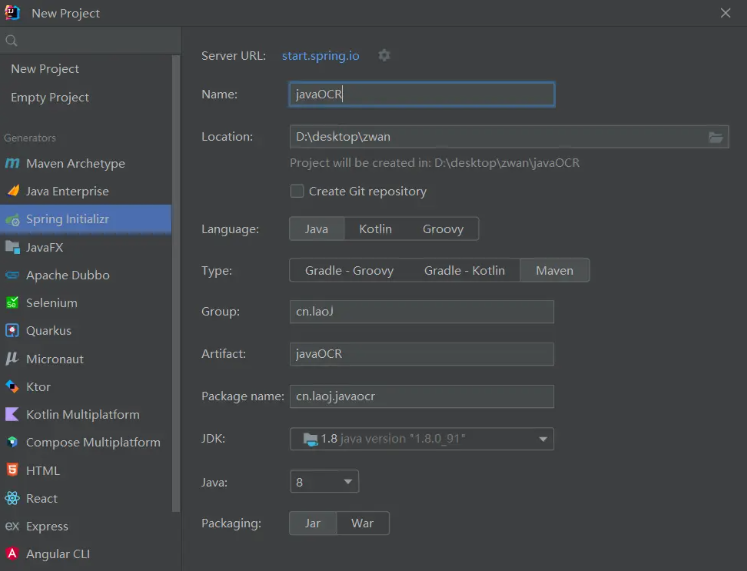Click the Apache Dubbo icon
Image resolution: width=747 pixels, height=571 pixels.
[12, 275]
